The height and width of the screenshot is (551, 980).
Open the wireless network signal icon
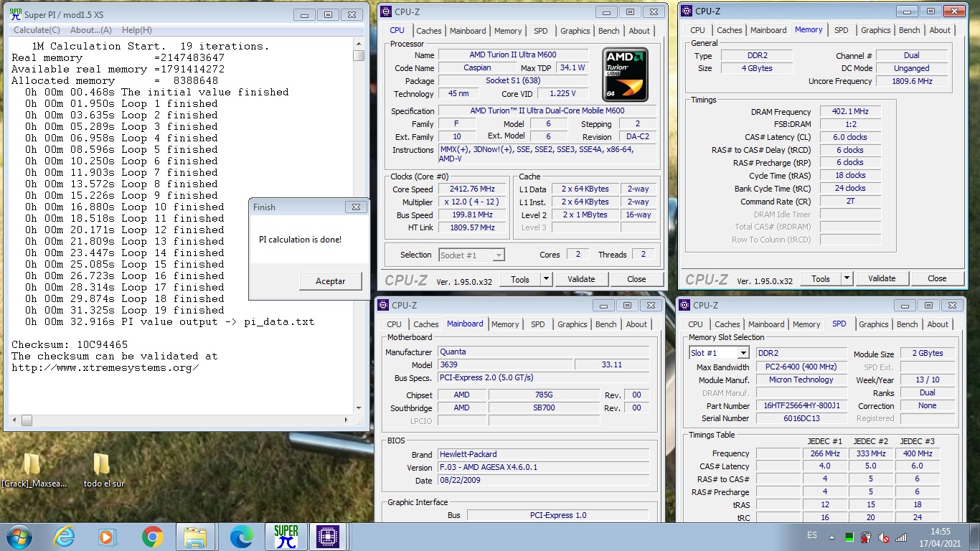[901, 537]
